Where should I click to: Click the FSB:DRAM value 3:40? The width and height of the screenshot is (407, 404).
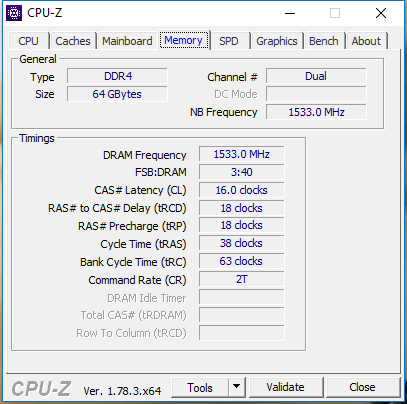[x=242, y=172]
